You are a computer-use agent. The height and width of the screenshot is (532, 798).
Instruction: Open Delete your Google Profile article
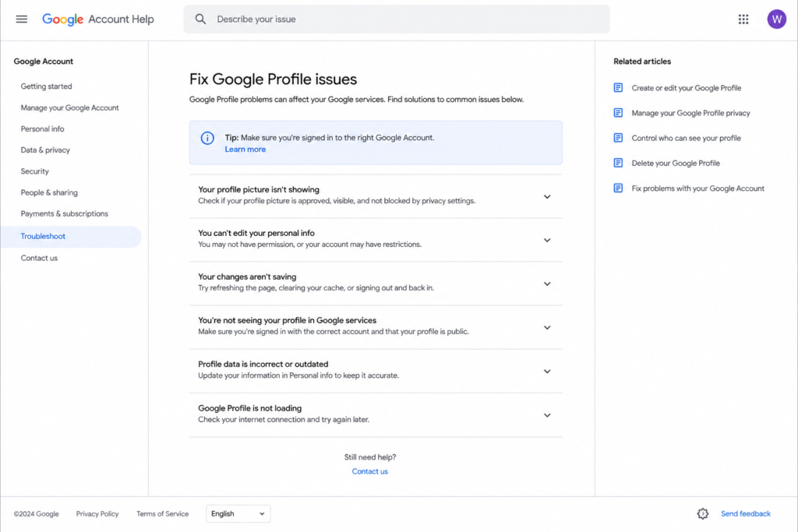[676, 164]
